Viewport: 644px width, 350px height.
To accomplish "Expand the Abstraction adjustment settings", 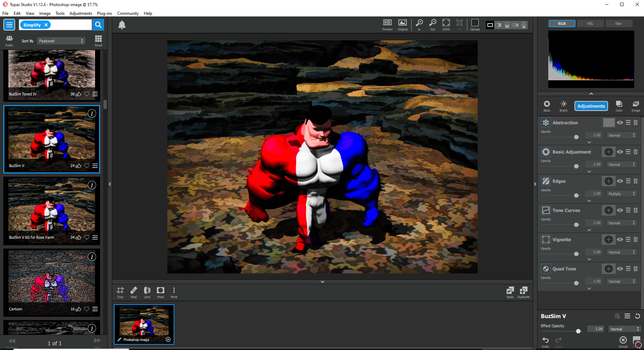I will (x=589, y=142).
